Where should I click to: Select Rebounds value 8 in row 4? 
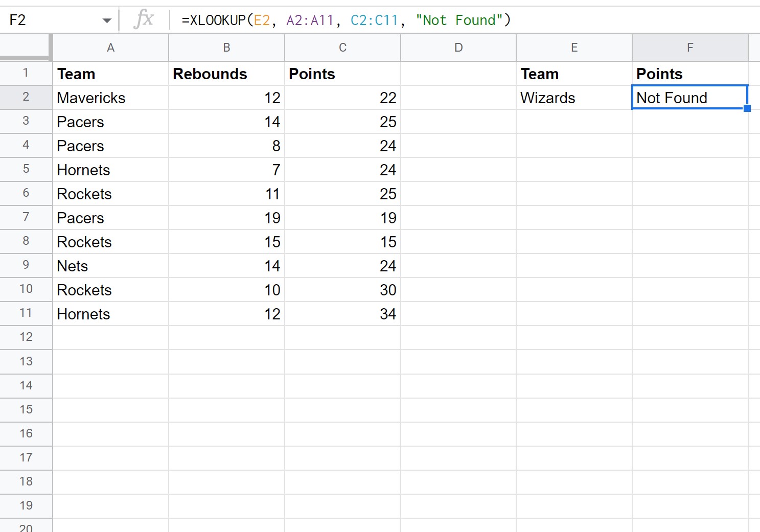(227, 146)
